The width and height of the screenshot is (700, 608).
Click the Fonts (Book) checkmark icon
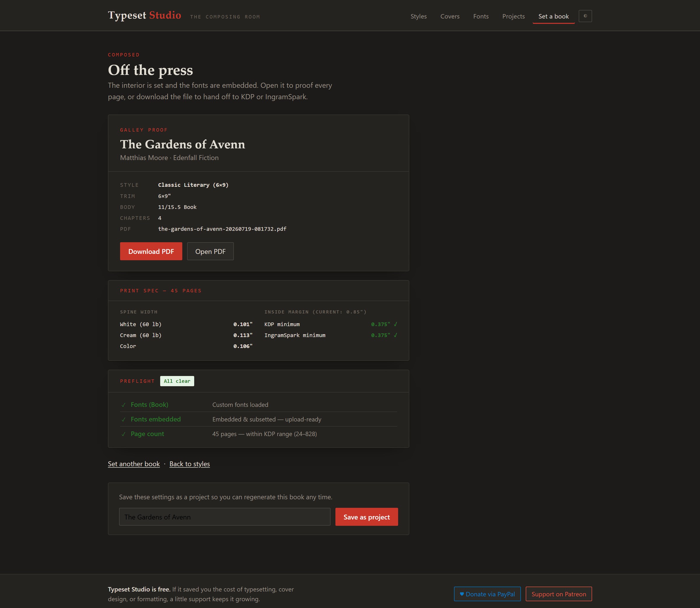coord(123,405)
